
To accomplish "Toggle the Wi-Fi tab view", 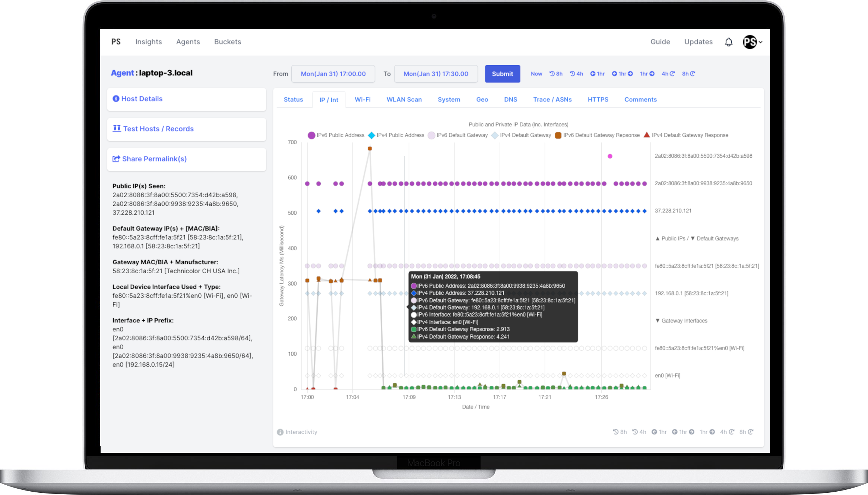I will tap(362, 99).
